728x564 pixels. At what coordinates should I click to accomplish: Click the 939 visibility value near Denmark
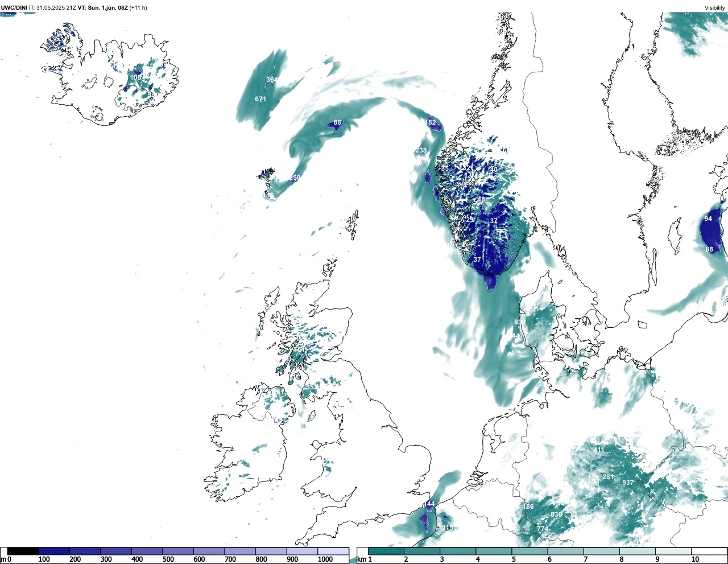click(x=520, y=322)
